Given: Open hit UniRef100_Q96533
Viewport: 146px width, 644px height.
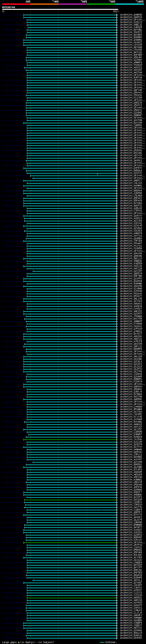Looking at the screenshot, I should pyautogui.click(x=131, y=17).
